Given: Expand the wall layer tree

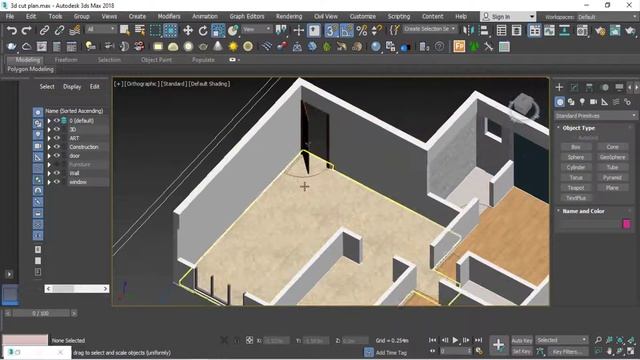Looking at the screenshot, I should tap(49, 173).
